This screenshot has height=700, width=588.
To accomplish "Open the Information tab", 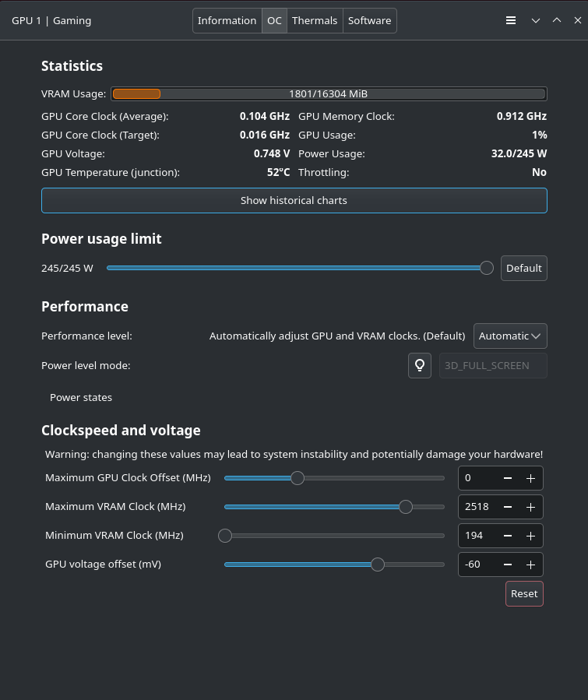I will coord(227,21).
